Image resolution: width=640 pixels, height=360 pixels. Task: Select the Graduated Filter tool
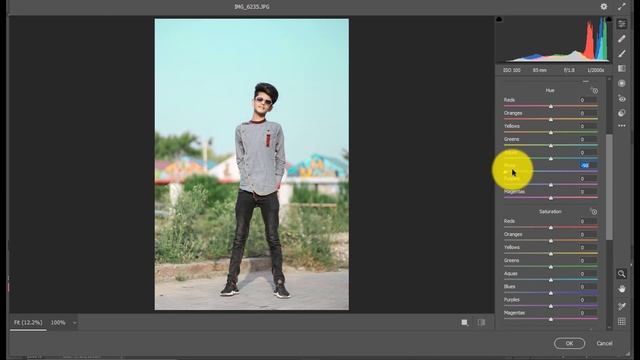click(x=622, y=68)
